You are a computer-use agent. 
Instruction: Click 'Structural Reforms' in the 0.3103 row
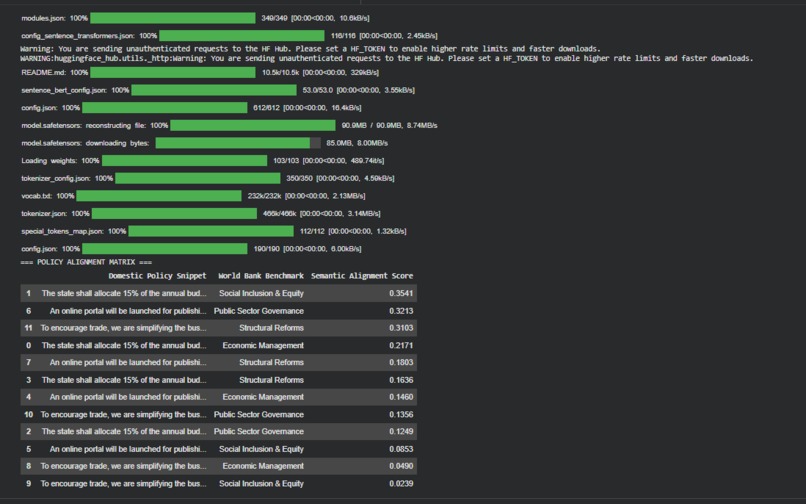click(x=271, y=328)
